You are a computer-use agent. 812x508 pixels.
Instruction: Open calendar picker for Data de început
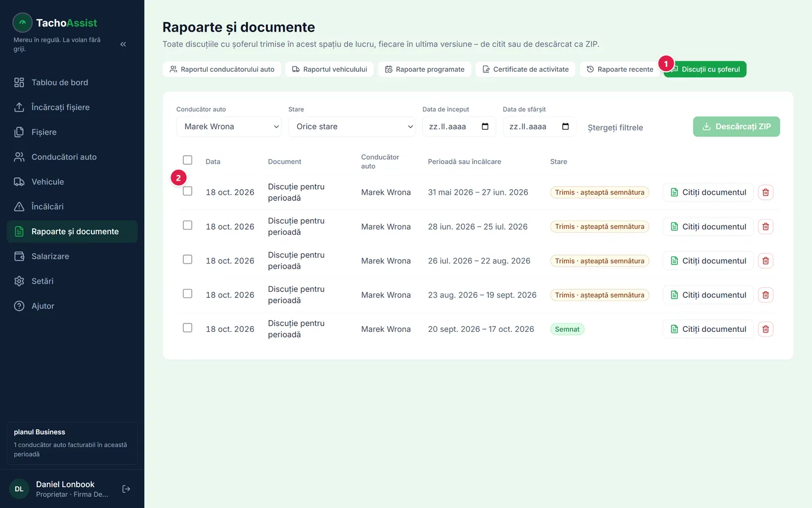485,126
